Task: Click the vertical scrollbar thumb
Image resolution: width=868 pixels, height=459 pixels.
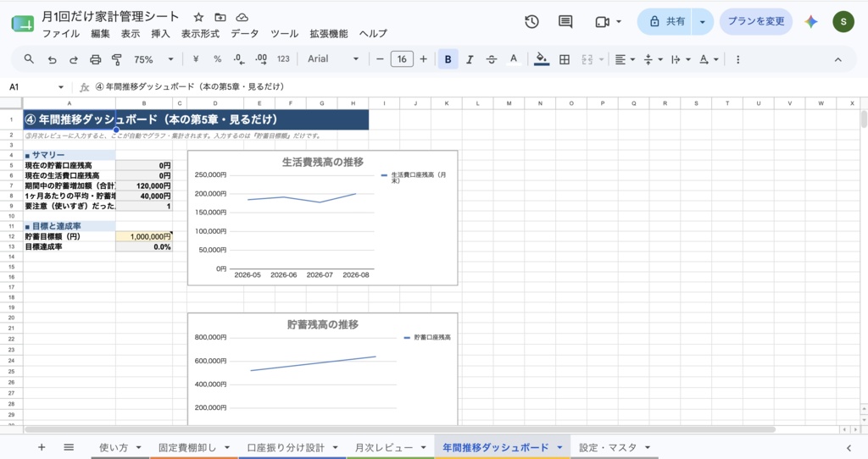Action: (864, 119)
